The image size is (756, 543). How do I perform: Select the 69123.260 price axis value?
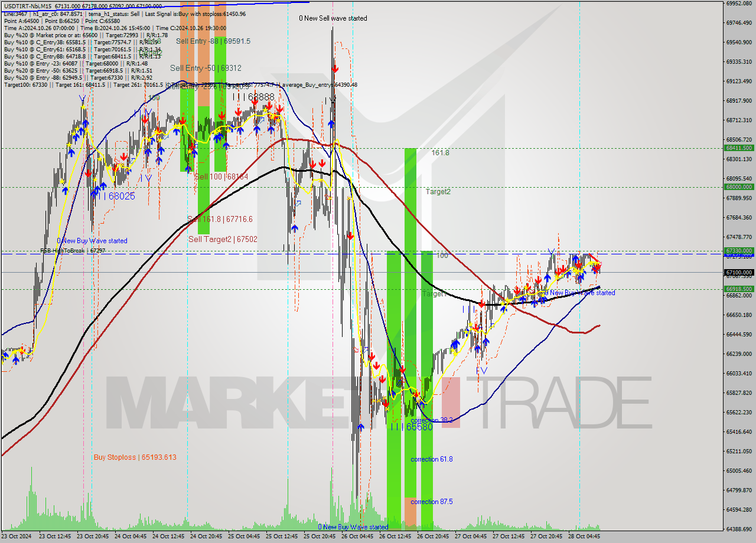point(738,81)
